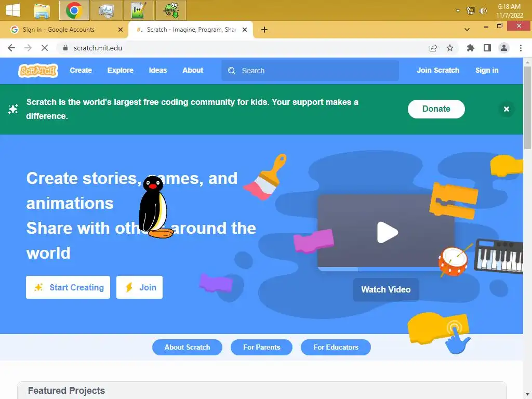Click the For Parents pill button
This screenshot has width=532, height=399.
coord(262,347)
